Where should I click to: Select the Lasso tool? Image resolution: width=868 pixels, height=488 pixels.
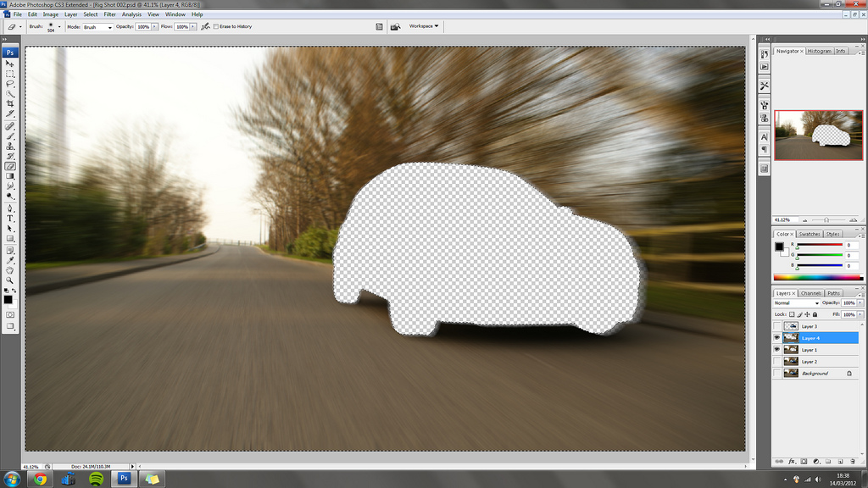point(10,84)
